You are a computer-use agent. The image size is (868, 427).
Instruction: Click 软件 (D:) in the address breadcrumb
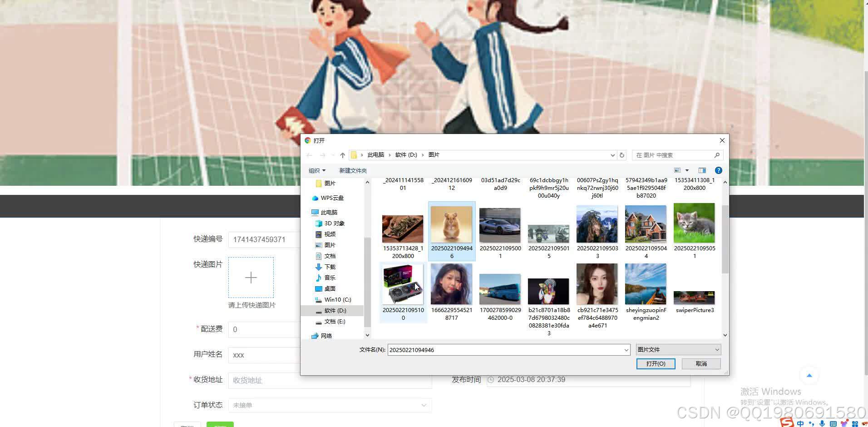click(x=406, y=155)
